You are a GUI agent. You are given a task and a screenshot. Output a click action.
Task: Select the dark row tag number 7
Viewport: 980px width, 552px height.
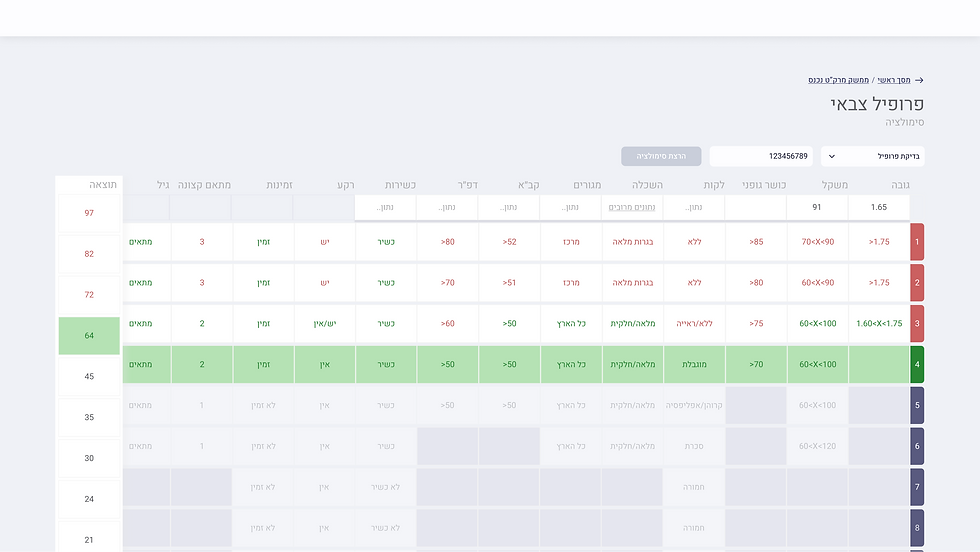(x=917, y=487)
